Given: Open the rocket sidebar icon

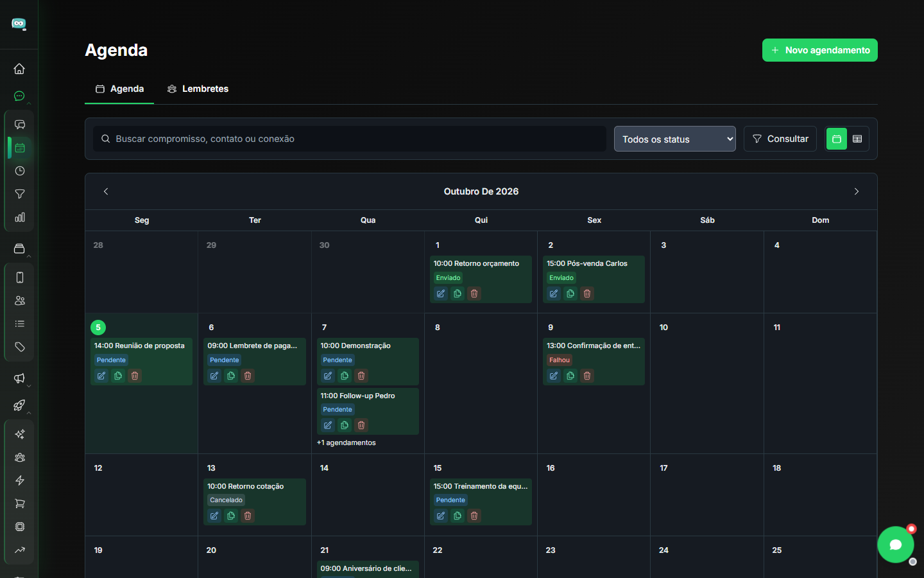Looking at the screenshot, I should pyautogui.click(x=19, y=405).
